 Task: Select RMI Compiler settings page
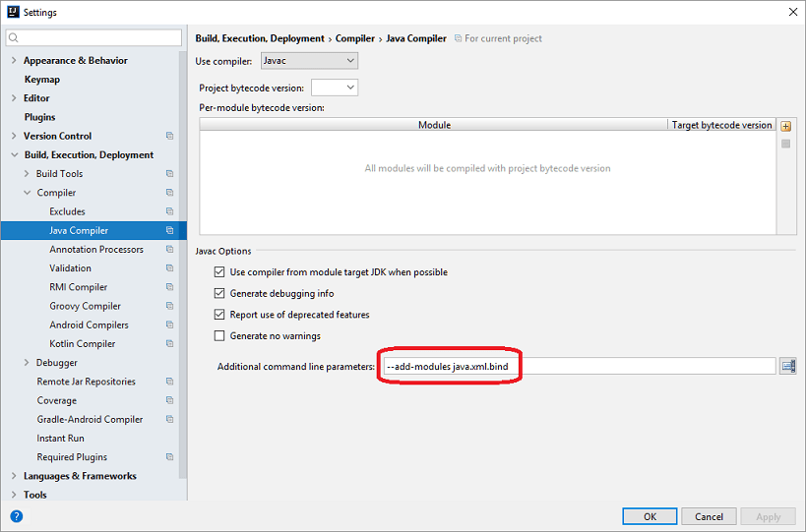78,287
